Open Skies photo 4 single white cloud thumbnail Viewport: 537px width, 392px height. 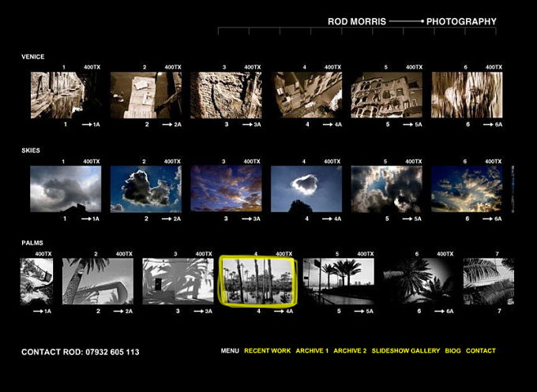point(306,189)
